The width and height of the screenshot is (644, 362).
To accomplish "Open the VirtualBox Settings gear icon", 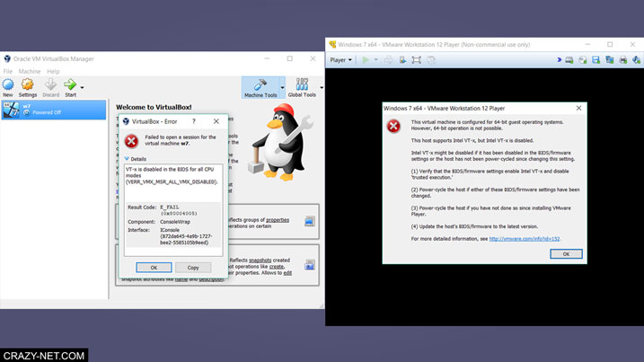I will coord(28,84).
